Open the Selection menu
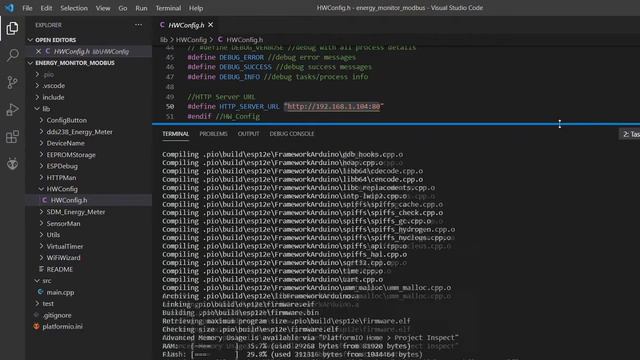This screenshot has width=640, height=360. point(74,8)
